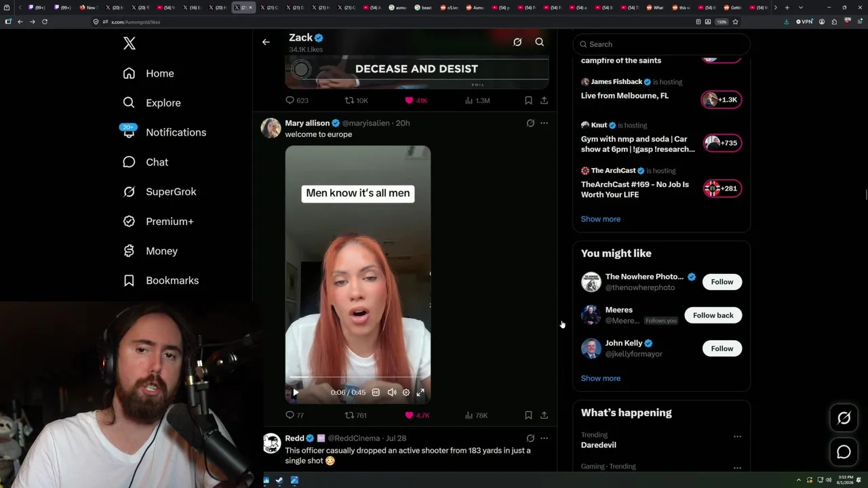Open more options on Redd's post
This screenshot has height=488, width=868.
(544, 439)
